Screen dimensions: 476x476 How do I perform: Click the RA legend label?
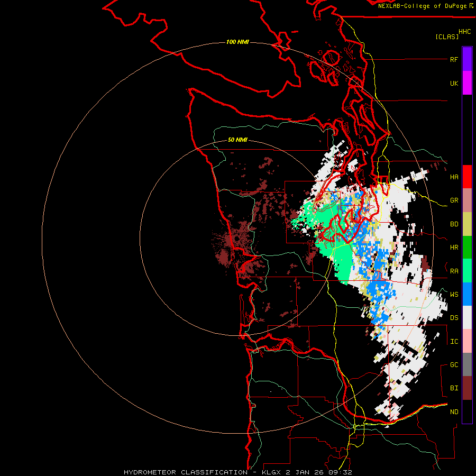(454, 271)
